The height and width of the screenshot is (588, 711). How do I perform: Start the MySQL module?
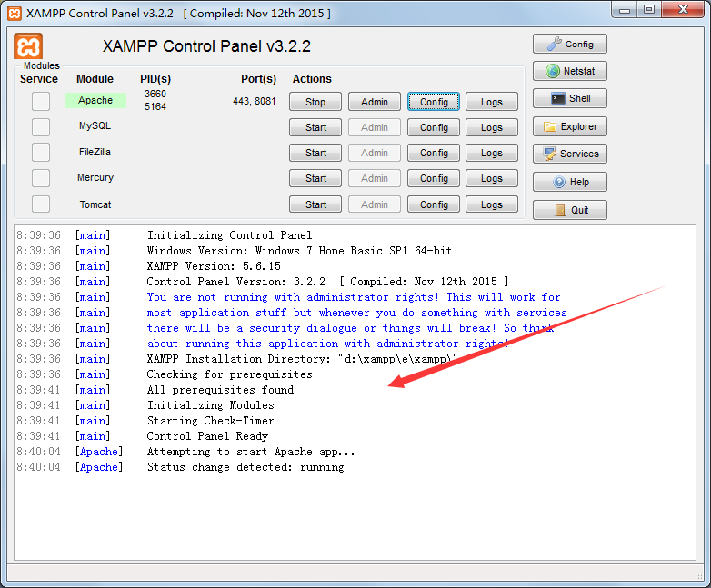coord(315,127)
